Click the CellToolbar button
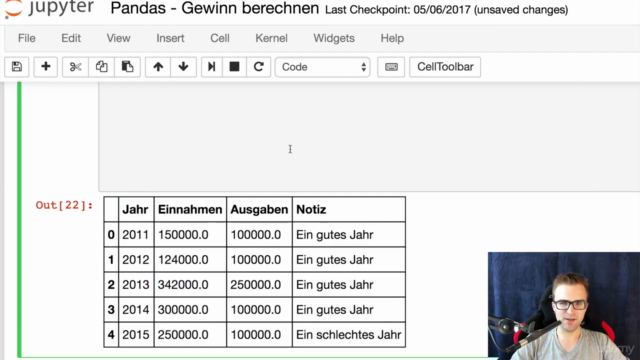Image resolution: width=640 pixels, height=360 pixels. [x=445, y=67]
